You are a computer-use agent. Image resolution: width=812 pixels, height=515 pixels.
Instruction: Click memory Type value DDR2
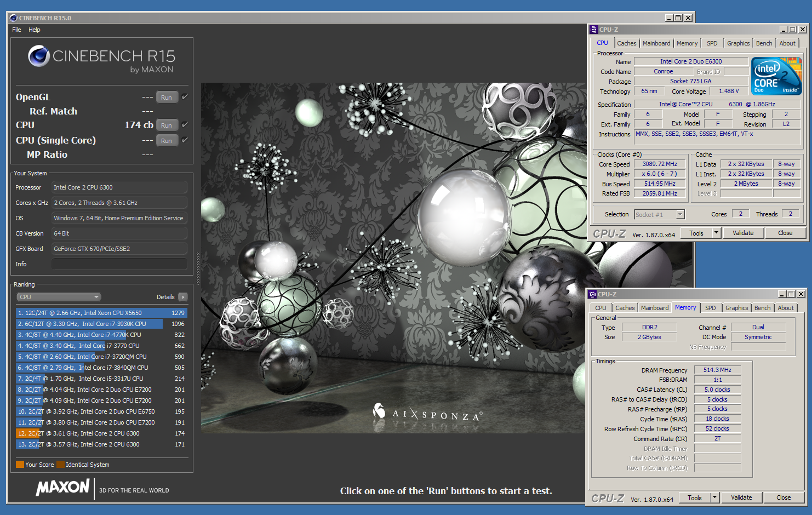649,327
